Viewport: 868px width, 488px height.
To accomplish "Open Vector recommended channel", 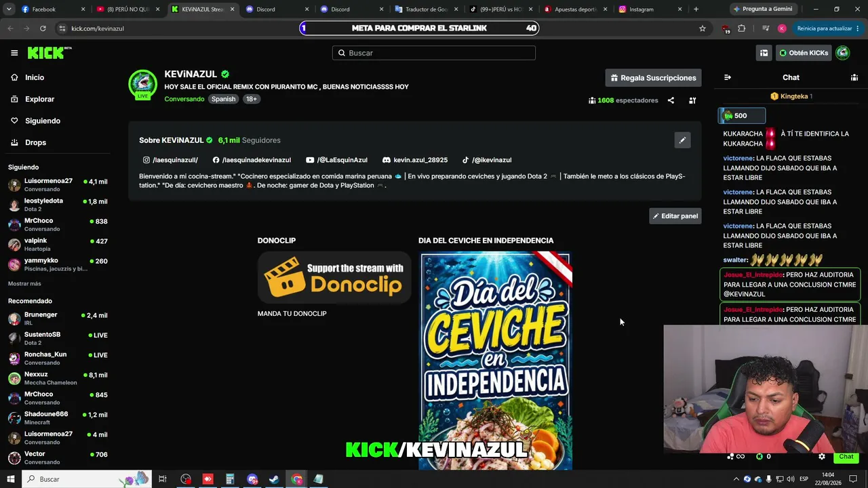I will pos(58,457).
